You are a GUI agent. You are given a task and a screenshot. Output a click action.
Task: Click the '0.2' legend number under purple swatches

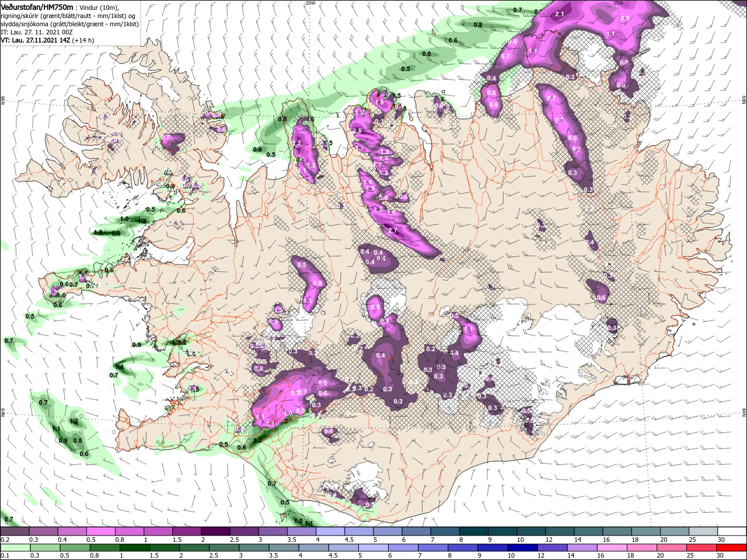[x=5, y=540]
